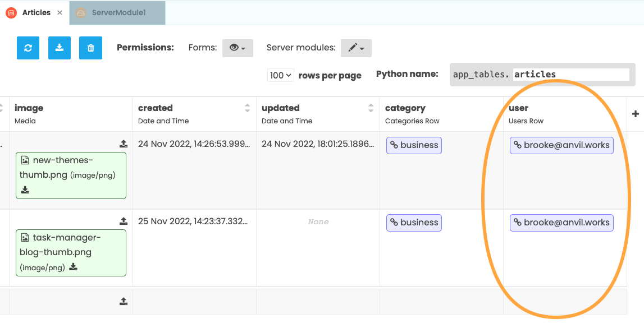Open the Server modules permissions dropdown
Screen dimensions: 644x328
356,48
